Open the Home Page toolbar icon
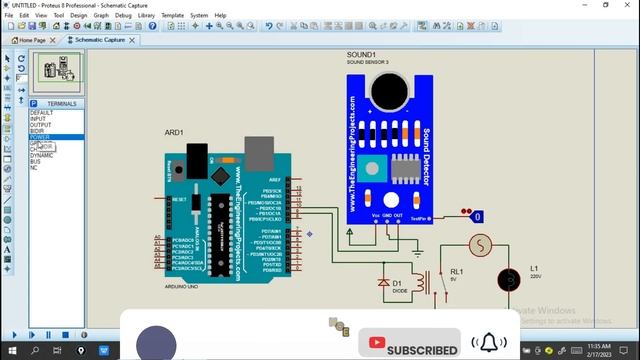The image size is (640, 360). pyautogui.click(x=56, y=26)
